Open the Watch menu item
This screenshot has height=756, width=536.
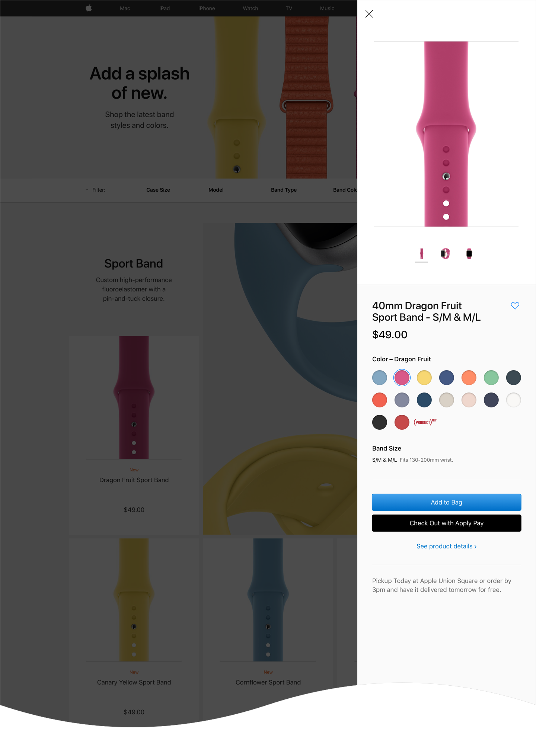point(251,8)
